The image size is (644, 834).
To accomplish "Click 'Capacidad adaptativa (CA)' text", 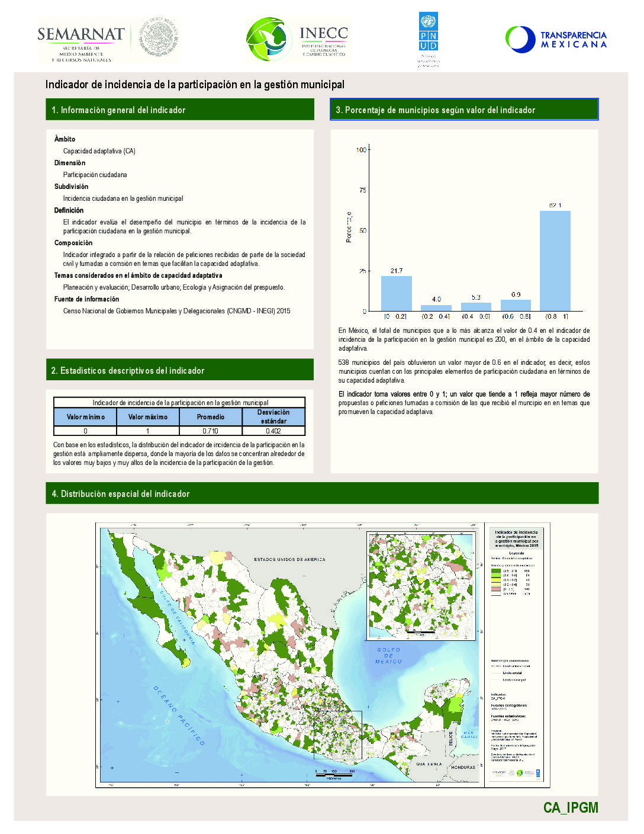I will pos(99,151).
